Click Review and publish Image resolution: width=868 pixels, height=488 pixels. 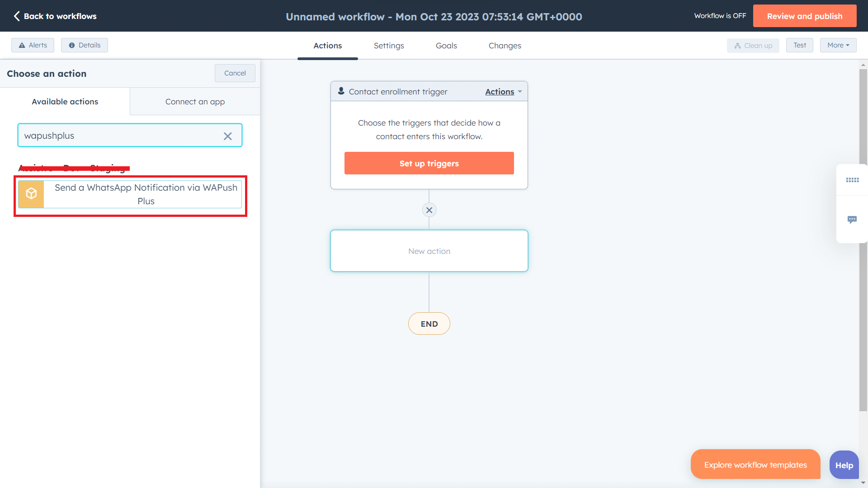click(804, 16)
